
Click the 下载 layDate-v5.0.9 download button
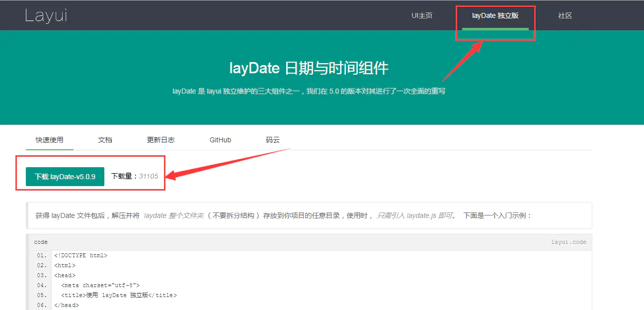click(65, 176)
